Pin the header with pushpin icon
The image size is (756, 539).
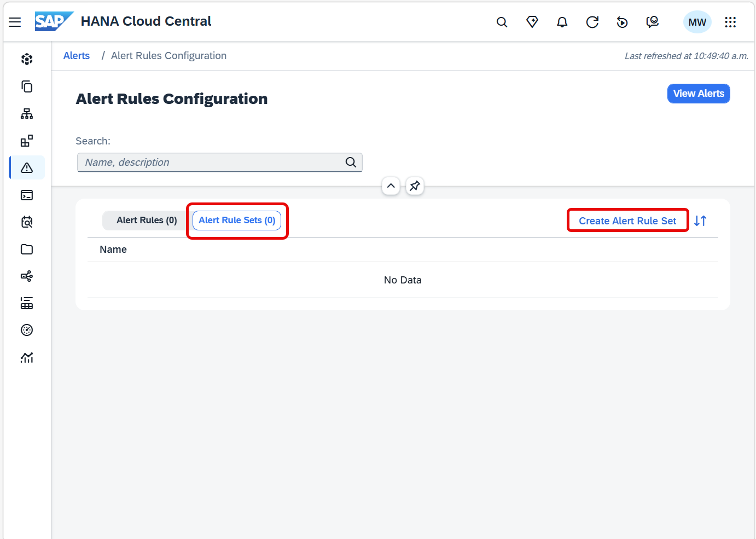tap(415, 186)
